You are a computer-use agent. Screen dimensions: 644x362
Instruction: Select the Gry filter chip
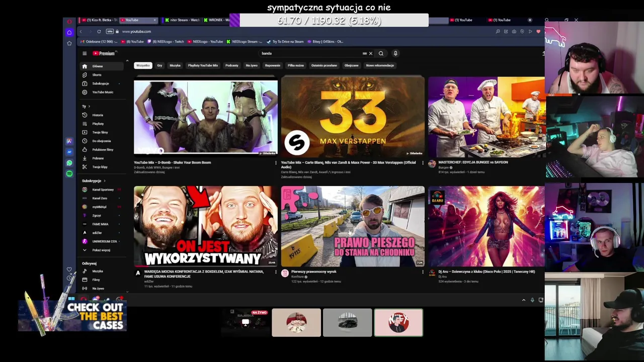[x=159, y=65]
